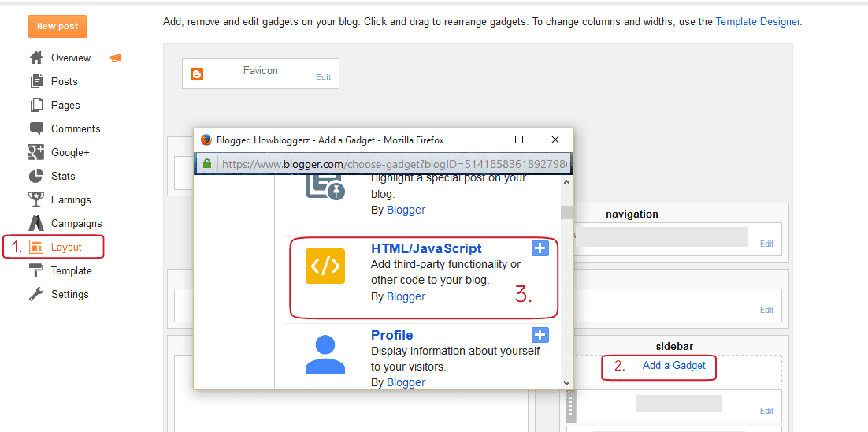The height and width of the screenshot is (432, 868).
Task: Click the HTML/JavaScript title link
Action: (x=426, y=248)
